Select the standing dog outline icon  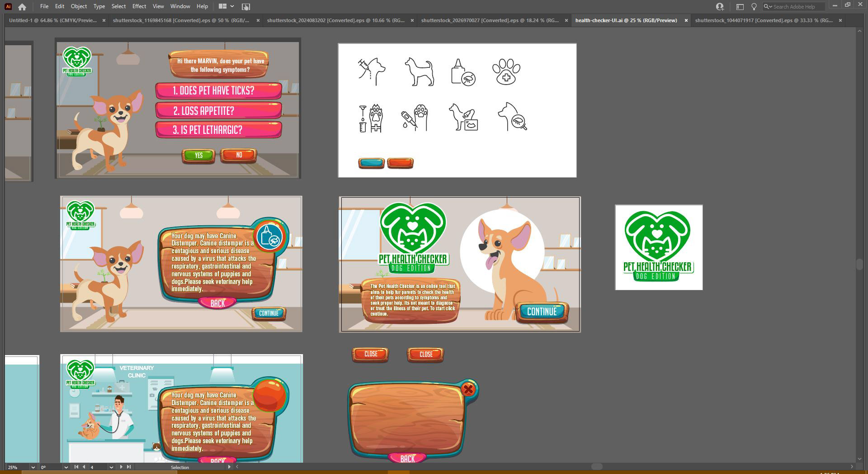tap(420, 71)
